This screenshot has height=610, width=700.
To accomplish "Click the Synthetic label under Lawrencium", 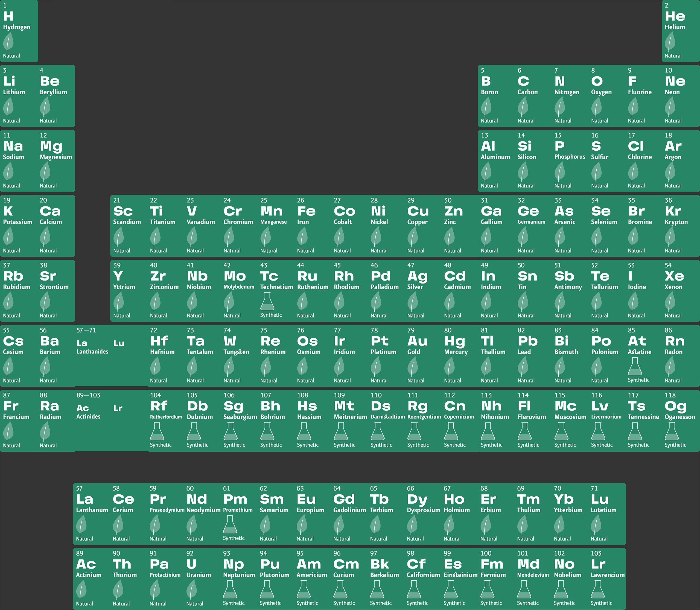I will [601, 603].
